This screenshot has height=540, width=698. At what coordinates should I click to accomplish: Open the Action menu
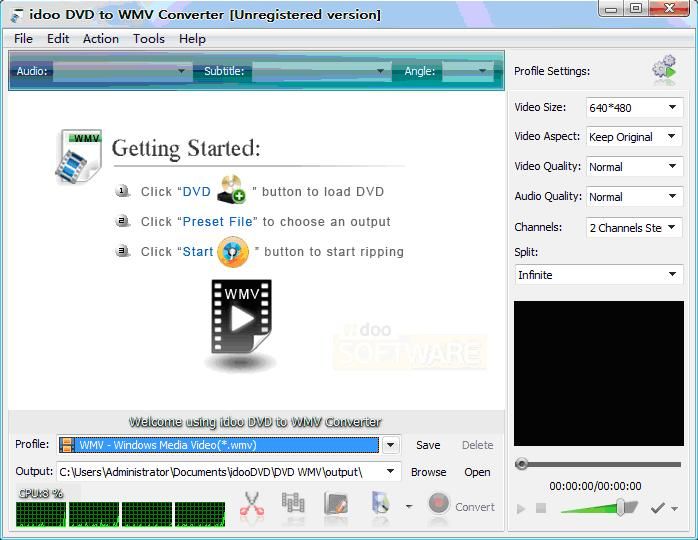coord(101,39)
